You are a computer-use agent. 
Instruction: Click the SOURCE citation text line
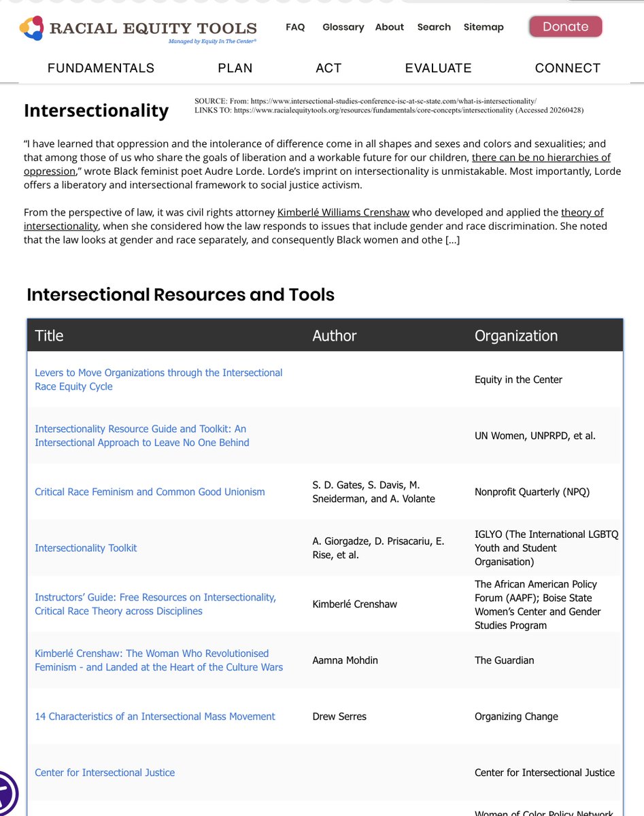click(x=365, y=101)
